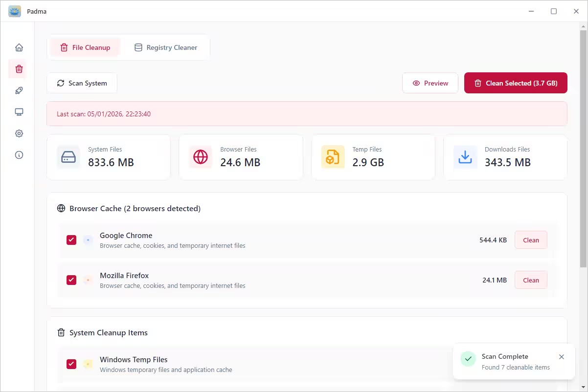This screenshot has height=392, width=588.
Task: Click the info icon in sidebar
Action: [19, 155]
